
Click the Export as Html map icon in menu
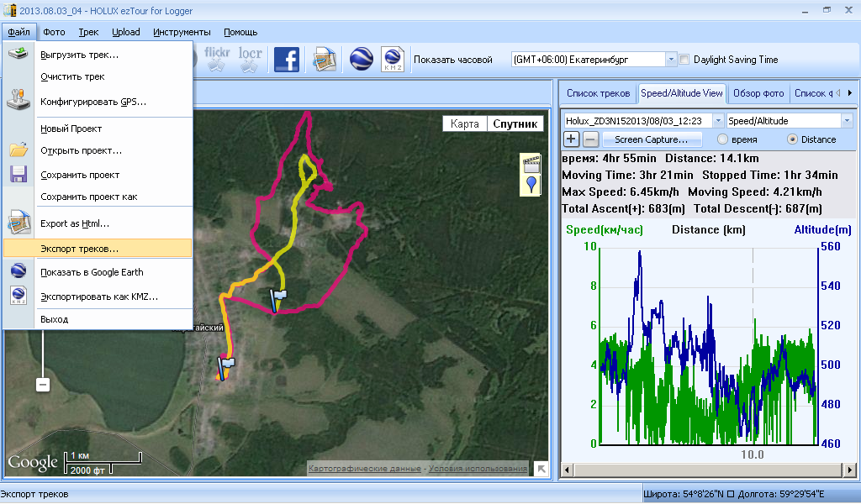(18, 223)
